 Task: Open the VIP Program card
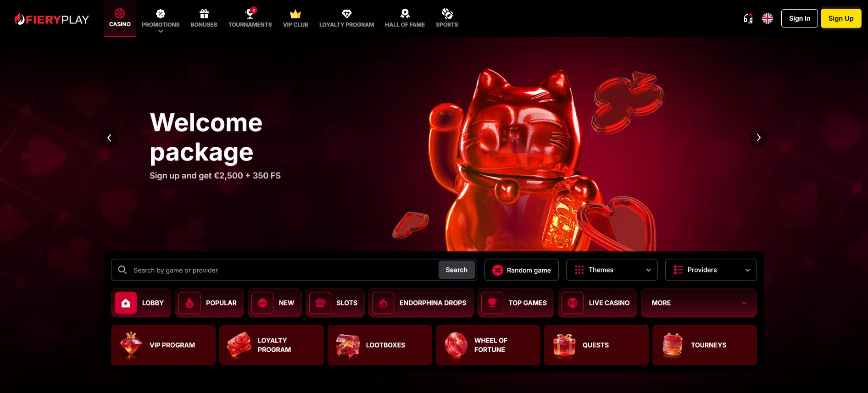point(163,345)
